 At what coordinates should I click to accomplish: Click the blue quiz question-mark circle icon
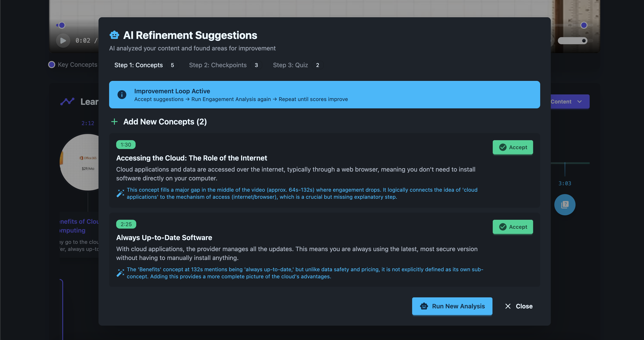click(x=564, y=205)
